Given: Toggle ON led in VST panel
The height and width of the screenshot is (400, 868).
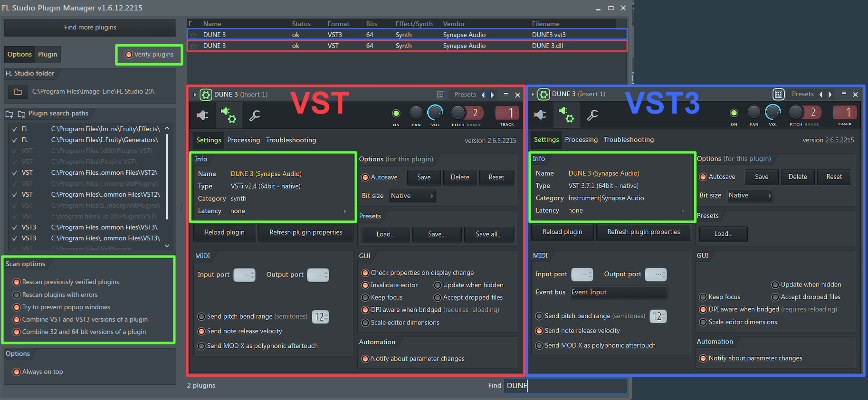Looking at the screenshot, I should coord(396,113).
